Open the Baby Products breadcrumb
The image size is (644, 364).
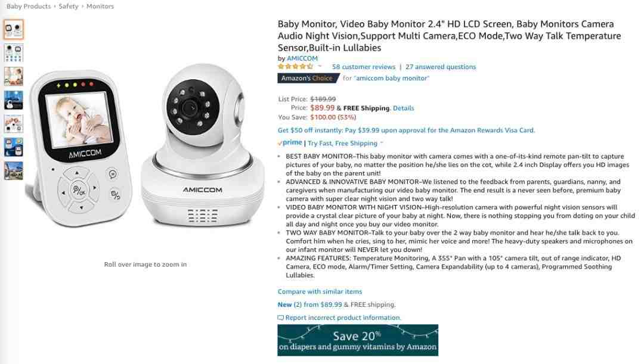coord(29,6)
